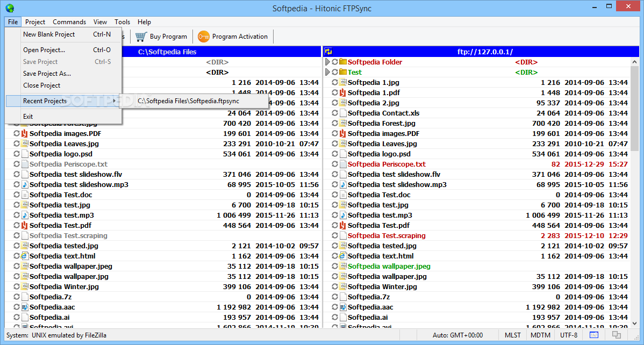Open the Project menu
The height and width of the screenshot is (345, 644).
[x=35, y=22]
